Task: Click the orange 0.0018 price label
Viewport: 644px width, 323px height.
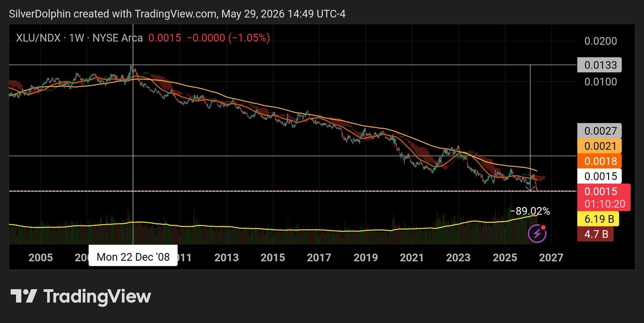Action: tap(599, 160)
